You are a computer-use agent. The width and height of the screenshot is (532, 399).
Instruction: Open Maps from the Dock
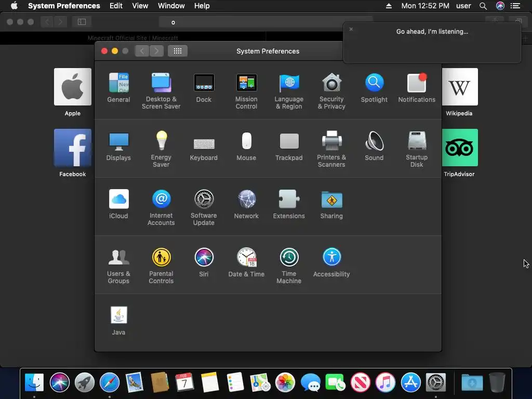tap(260, 382)
